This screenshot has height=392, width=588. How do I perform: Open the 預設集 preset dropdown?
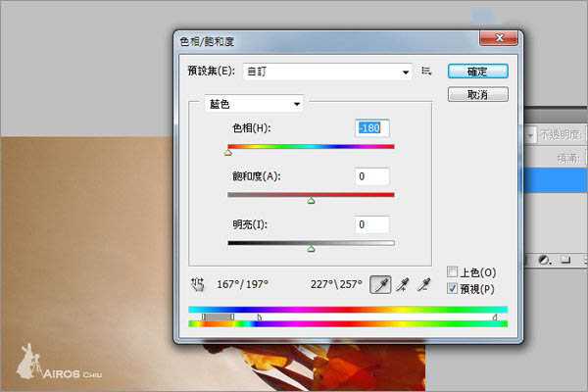coord(326,72)
